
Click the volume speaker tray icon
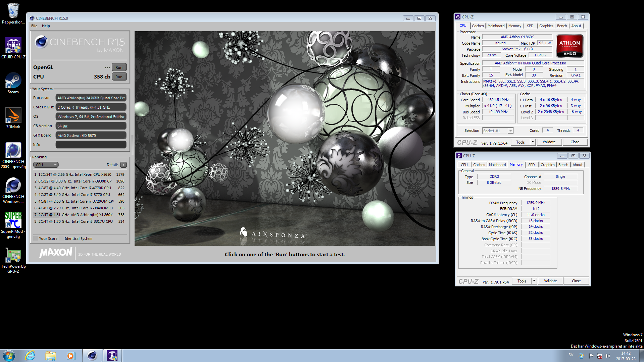pyautogui.click(x=607, y=356)
